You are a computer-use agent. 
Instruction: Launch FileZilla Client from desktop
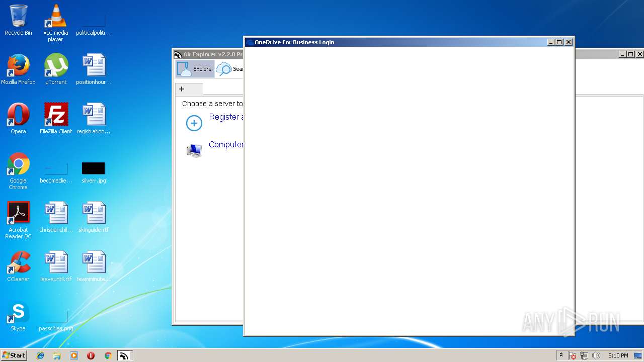(56, 119)
